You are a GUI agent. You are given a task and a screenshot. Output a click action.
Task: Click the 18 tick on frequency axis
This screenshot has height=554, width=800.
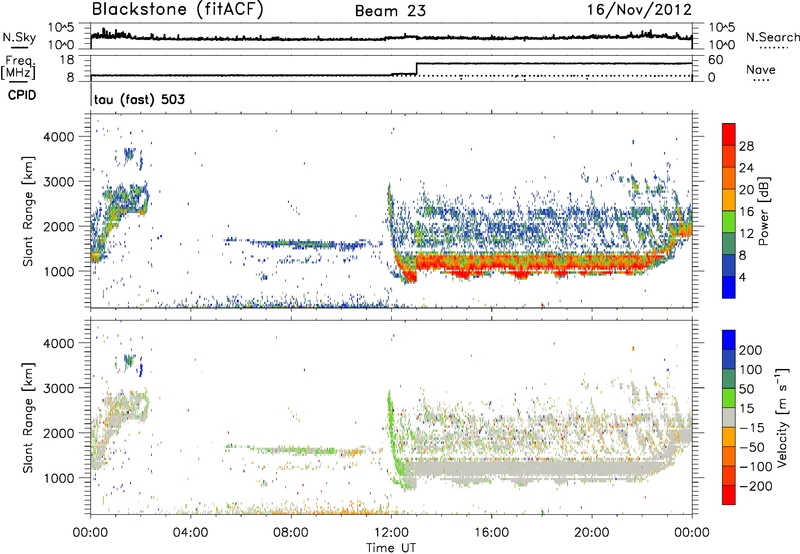67,60
